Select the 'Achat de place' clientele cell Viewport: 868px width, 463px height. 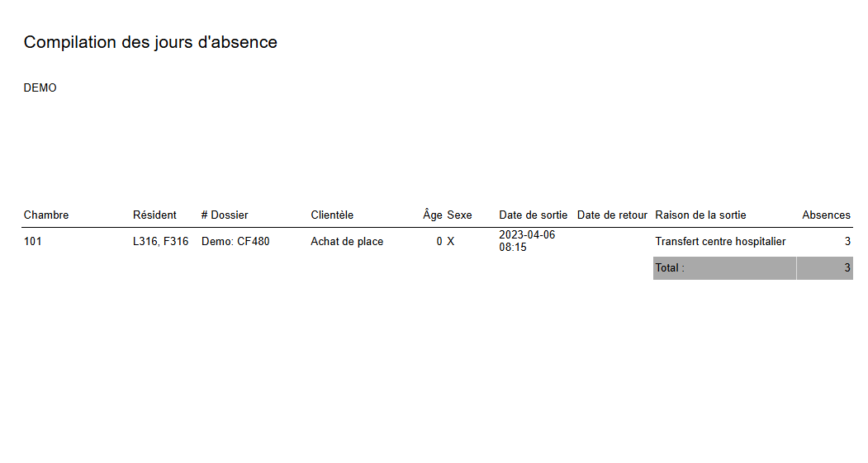[x=347, y=242]
